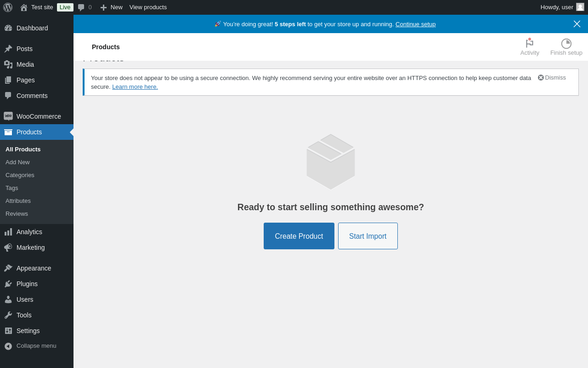The width and height of the screenshot is (588, 368).
Task: Click the Users person icon
Action: (x=8, y=299)
